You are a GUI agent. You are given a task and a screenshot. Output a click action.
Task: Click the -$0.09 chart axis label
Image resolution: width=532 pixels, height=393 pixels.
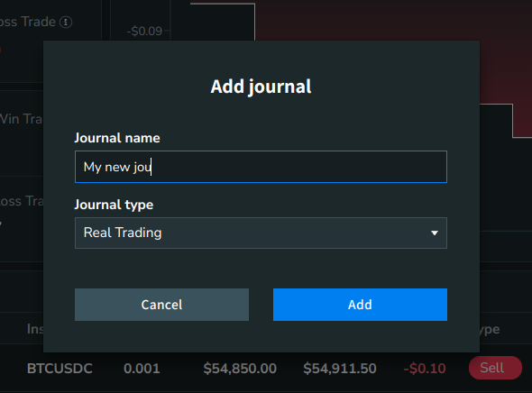(x=144, y=32)
